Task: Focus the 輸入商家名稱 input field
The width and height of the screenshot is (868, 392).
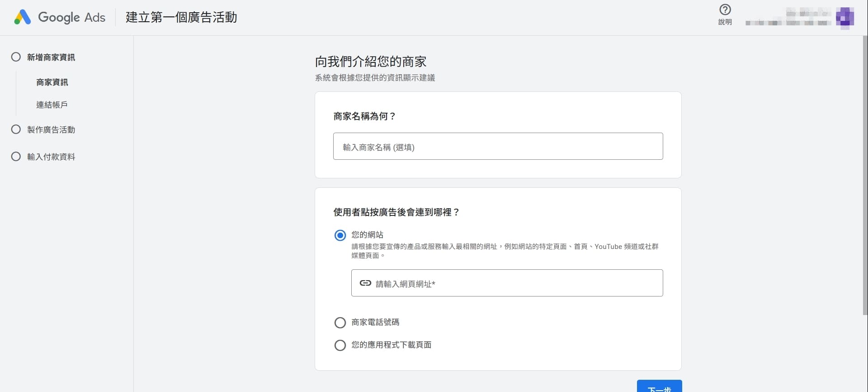Action: pos(498,147)
